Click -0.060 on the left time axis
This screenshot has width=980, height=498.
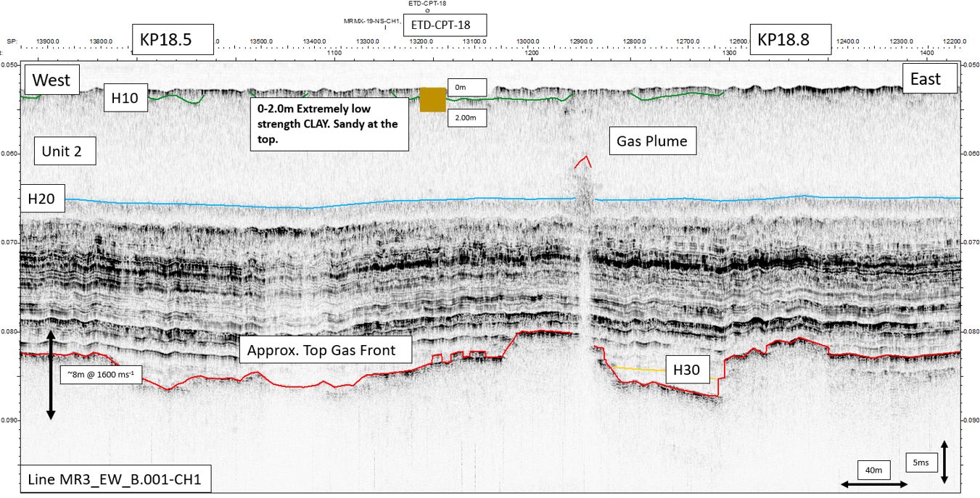(x=10, y=154)
